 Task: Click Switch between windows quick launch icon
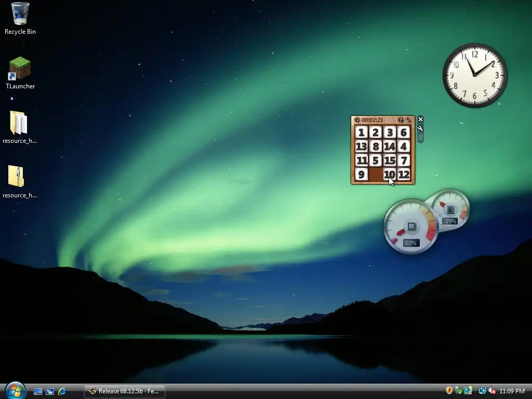pos(50,391)
